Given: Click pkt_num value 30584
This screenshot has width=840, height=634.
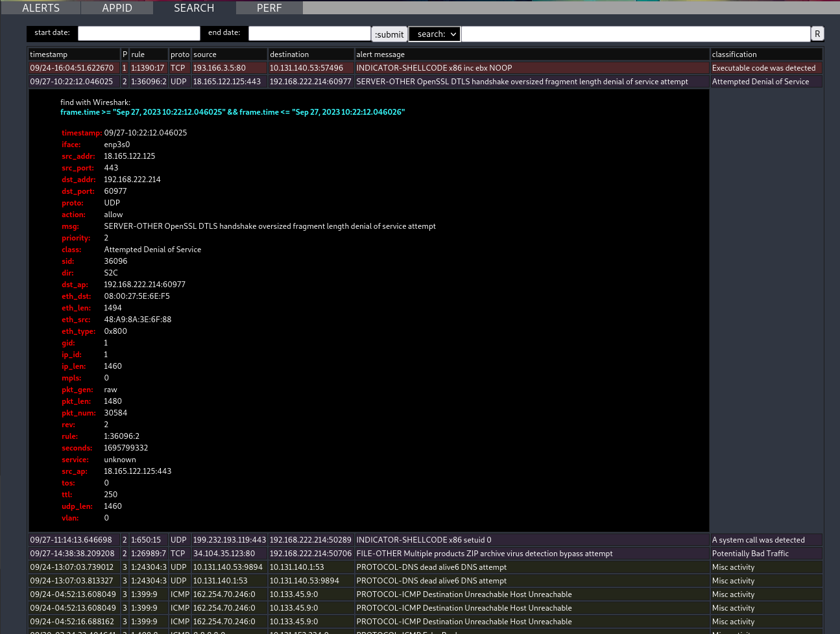Looking at the screenshot, I should 115,413.
